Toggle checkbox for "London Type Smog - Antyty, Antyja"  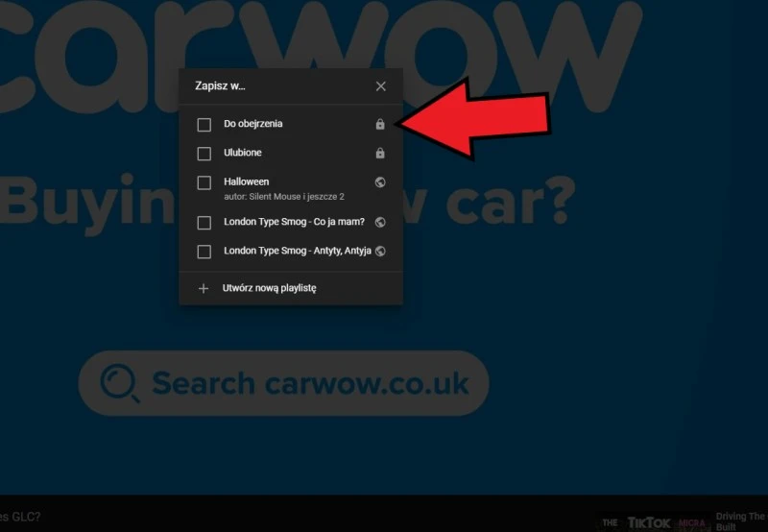click(204, 252)
